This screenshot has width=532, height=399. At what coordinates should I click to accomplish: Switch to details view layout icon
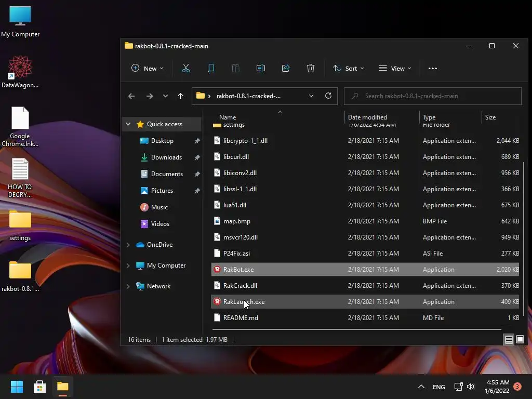point(509,339)
